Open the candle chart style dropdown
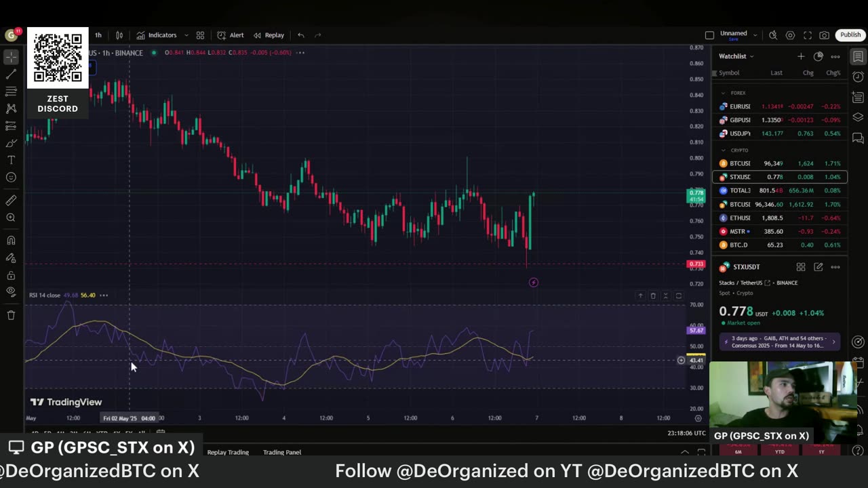The image size is (868, 488). tap(119, 35)
